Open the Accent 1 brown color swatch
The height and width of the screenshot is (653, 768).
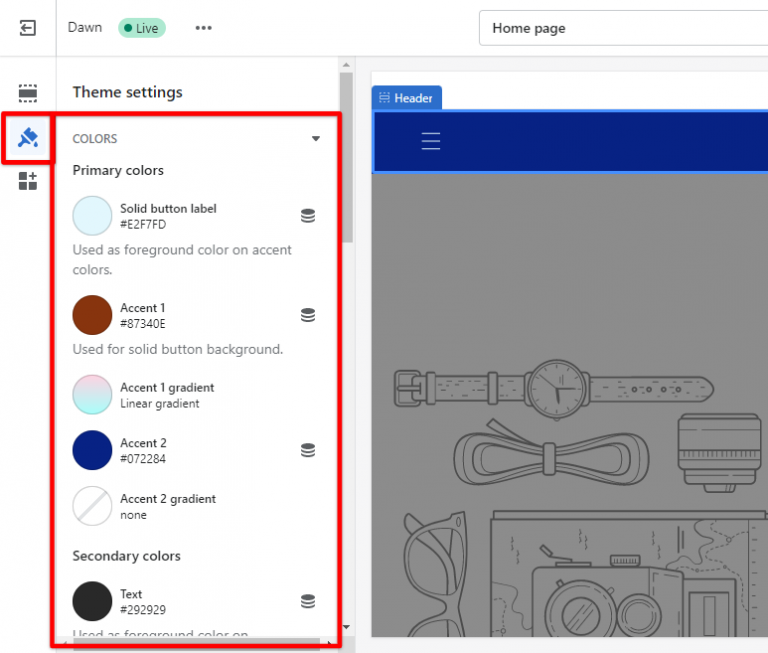click(x=92, y=315)
